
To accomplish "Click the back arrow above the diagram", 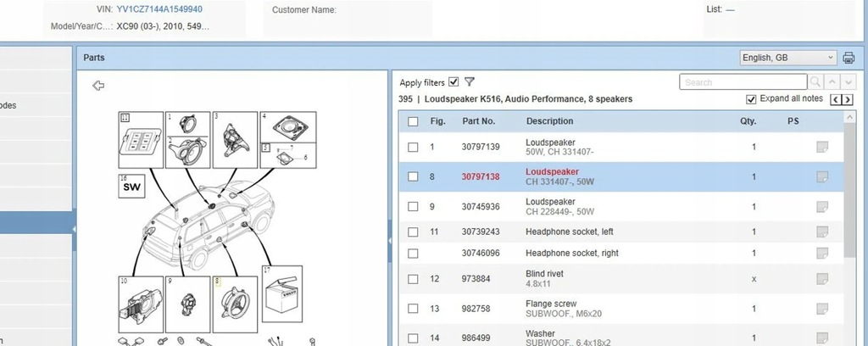I will point(98,86).
